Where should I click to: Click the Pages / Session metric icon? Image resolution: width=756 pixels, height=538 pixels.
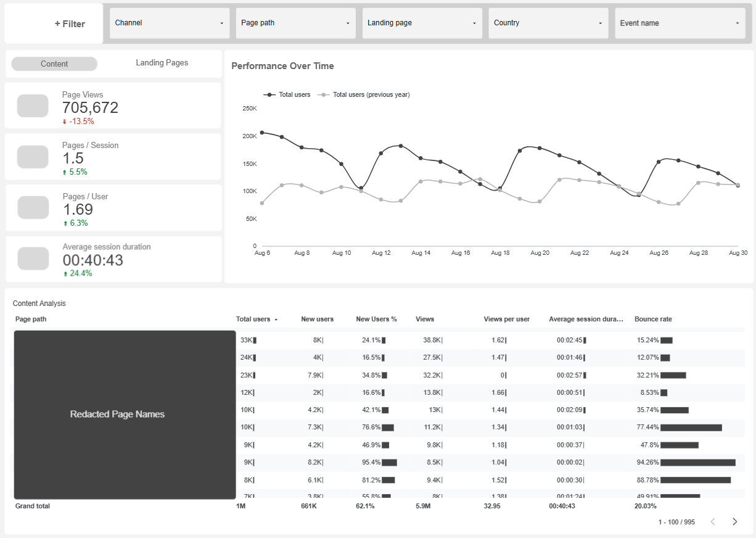[x=32, y=157]
